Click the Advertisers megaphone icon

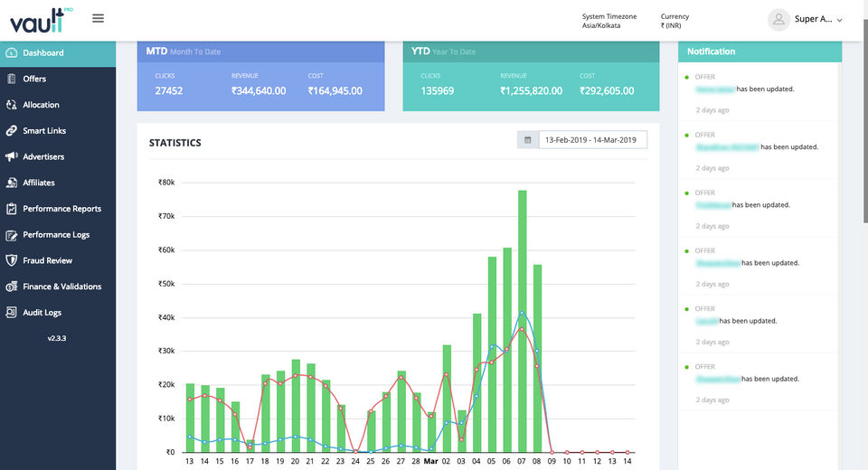click(11, 156)
